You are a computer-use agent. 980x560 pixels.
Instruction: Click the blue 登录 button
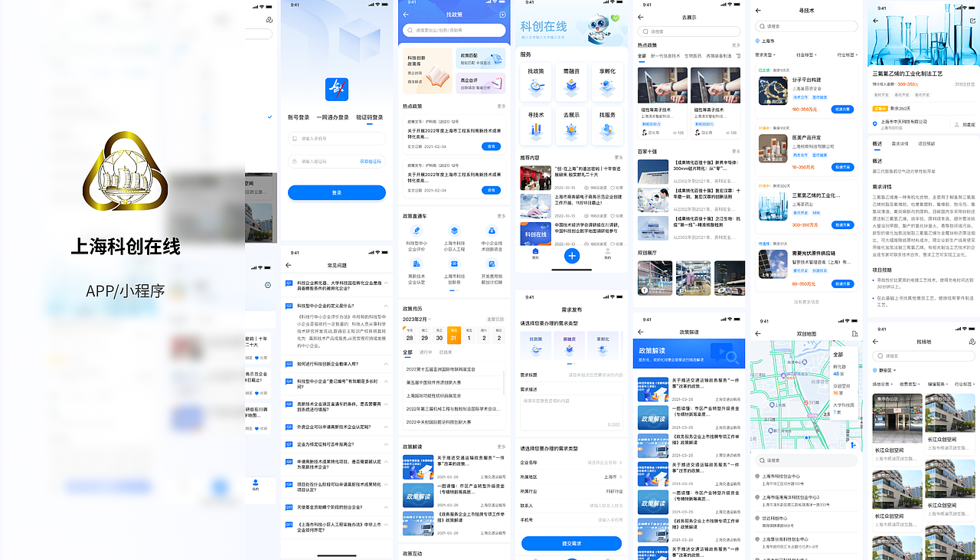click(x=337, y=192)
